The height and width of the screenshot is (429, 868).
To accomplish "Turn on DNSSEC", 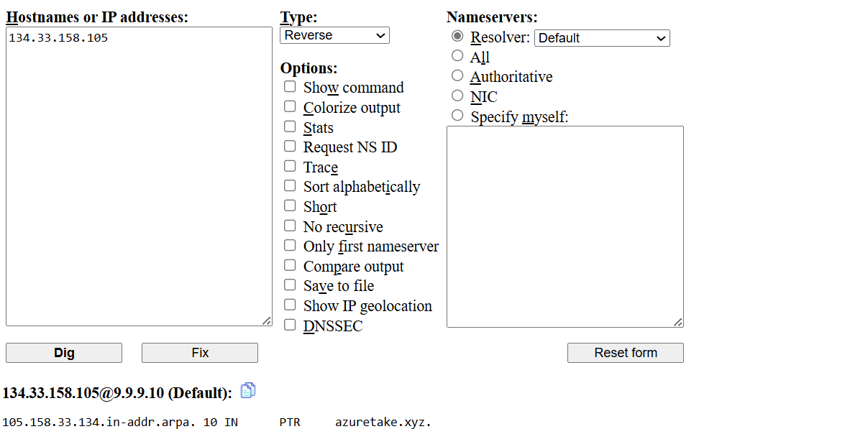I will tap(290, 324).
